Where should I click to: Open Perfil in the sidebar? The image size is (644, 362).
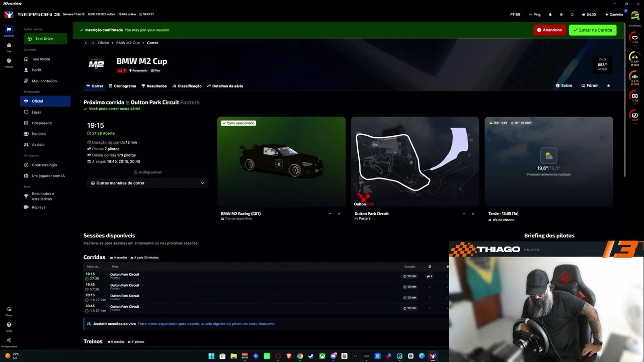tap(45, 70)
